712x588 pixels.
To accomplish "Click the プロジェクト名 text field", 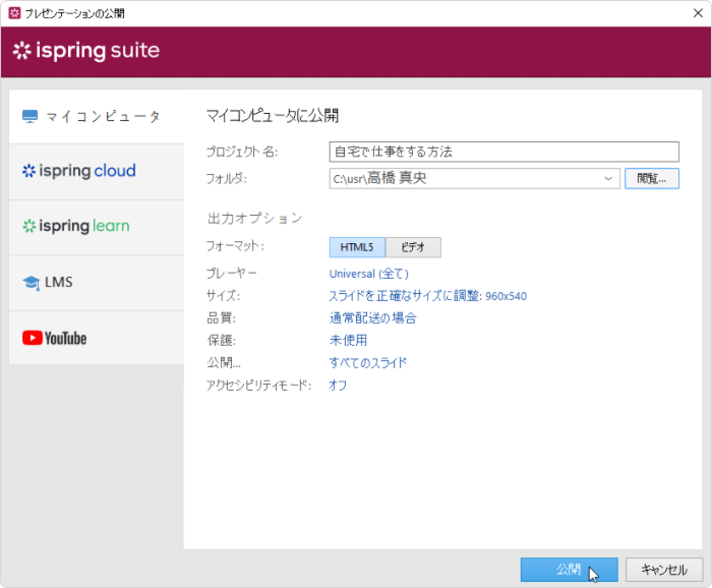I will [x=504, y=152].
